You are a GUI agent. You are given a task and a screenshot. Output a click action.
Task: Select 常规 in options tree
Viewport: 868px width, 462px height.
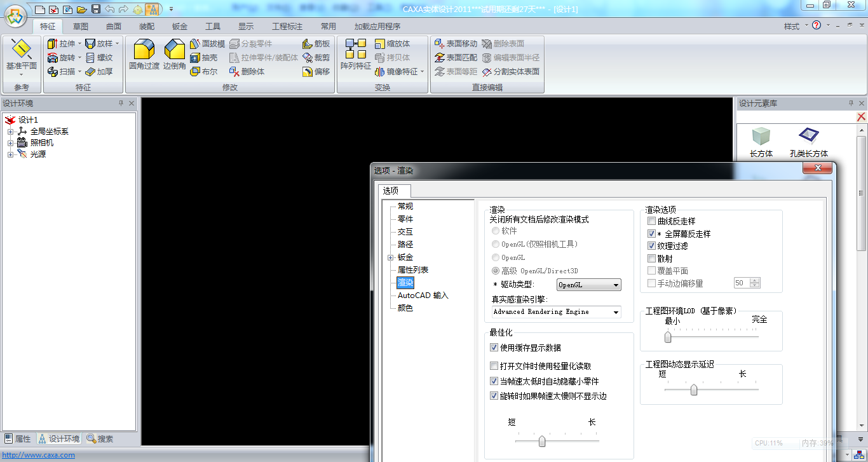[405, 207]
